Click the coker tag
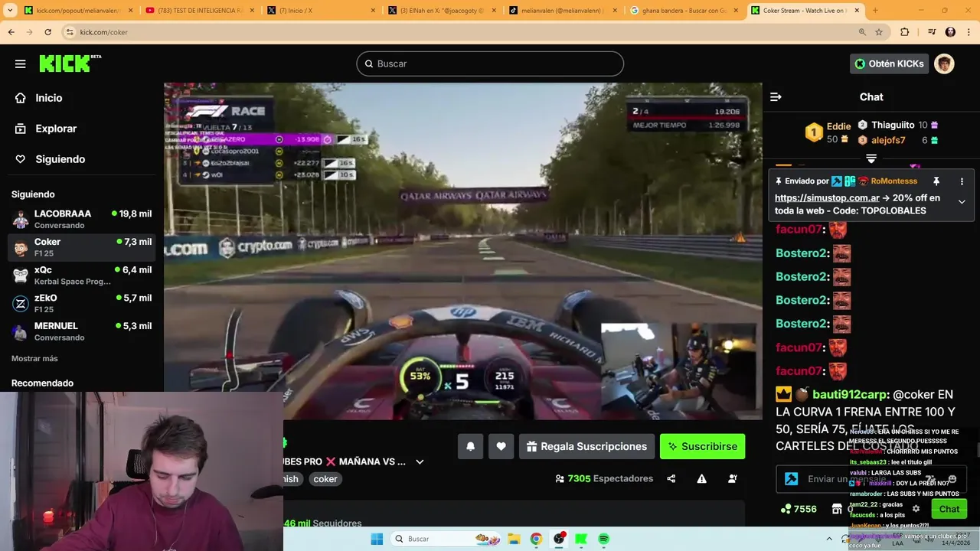The height and width of the screenshot is (551, 980). pos(325,479)
